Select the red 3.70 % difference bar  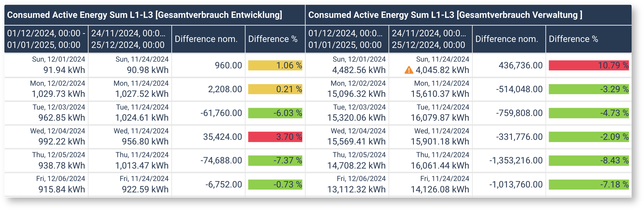(275, 137)
